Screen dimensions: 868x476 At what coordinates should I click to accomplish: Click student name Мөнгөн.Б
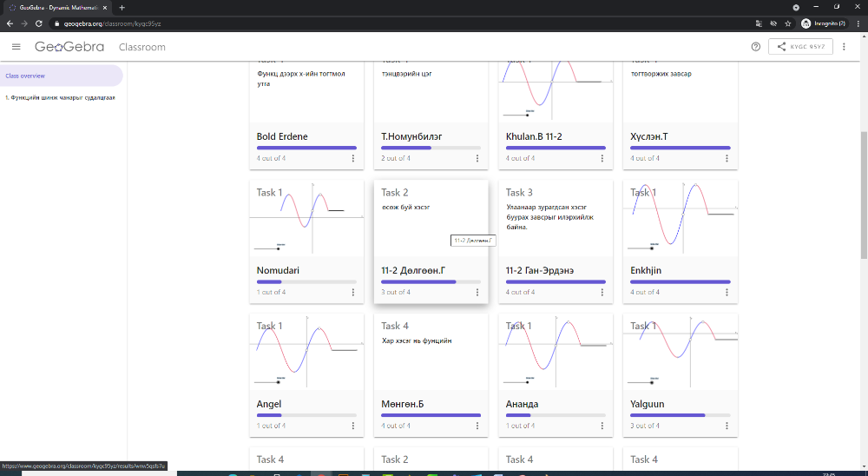click(x=403, y=404)
